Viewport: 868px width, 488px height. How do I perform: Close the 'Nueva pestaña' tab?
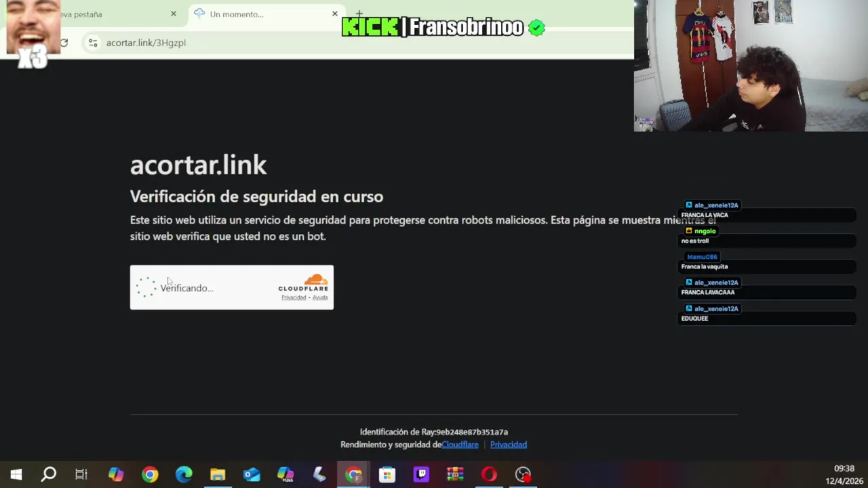point(173,14)
